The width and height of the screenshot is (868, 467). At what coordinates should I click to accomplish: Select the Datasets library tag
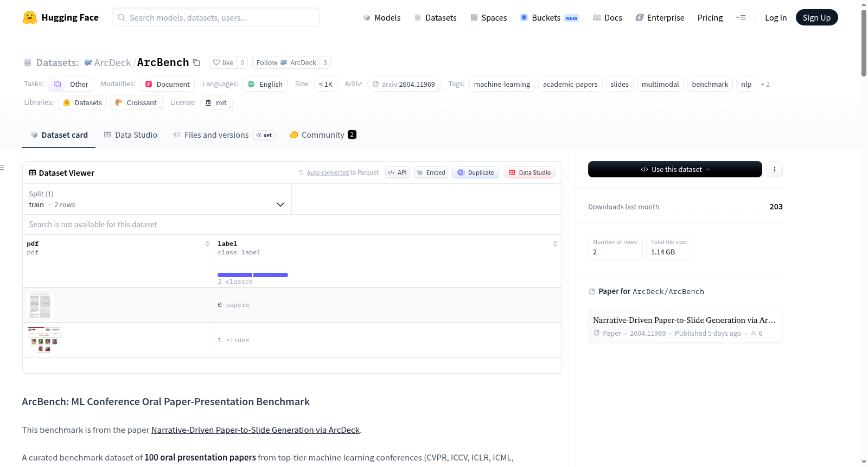[82, 103]
